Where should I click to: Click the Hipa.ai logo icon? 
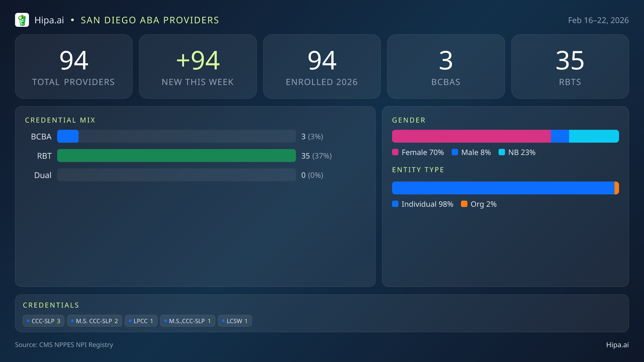coord(22,20)
